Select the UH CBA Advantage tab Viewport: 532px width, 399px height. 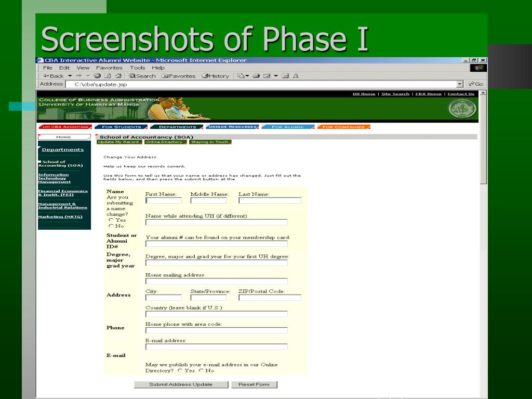pos(65,127)
